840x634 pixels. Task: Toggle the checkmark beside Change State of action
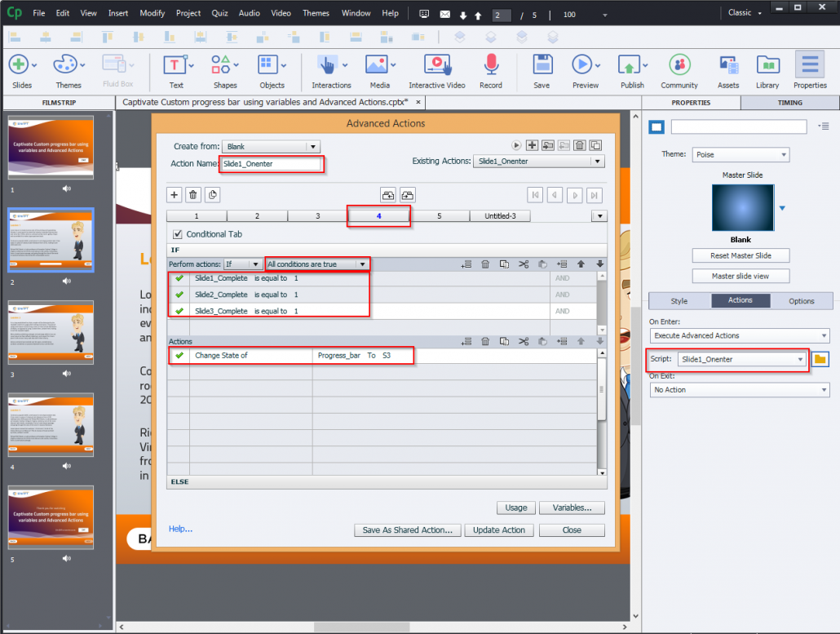[x=180, y=355]
